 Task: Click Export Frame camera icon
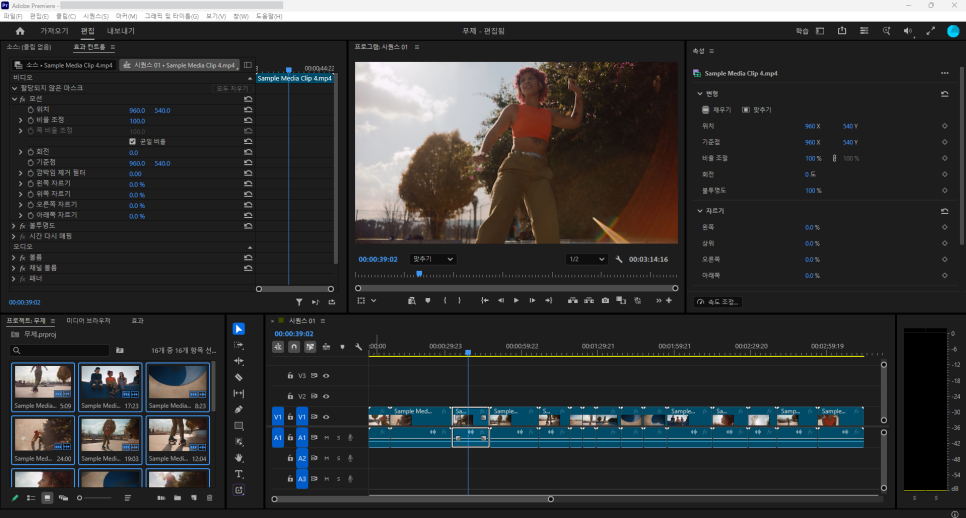605,301
